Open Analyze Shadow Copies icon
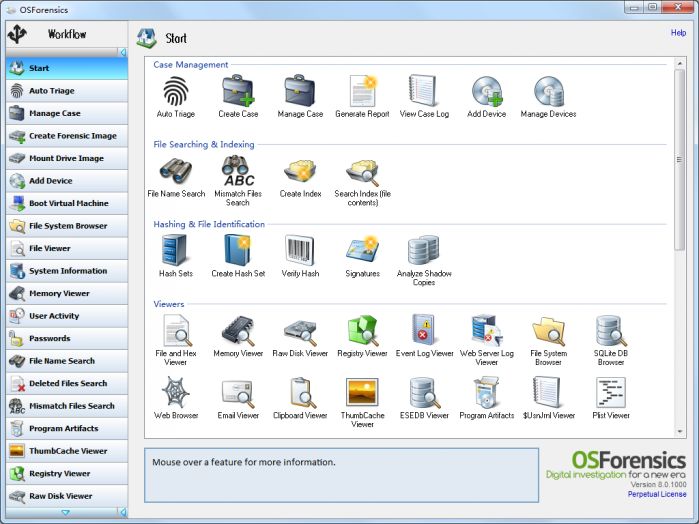 pos(424,251)
